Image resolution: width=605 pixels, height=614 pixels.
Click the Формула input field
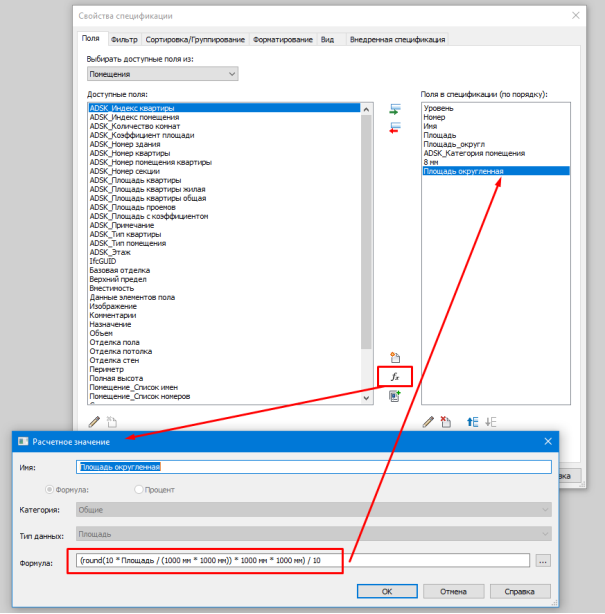tap(303, 560)
